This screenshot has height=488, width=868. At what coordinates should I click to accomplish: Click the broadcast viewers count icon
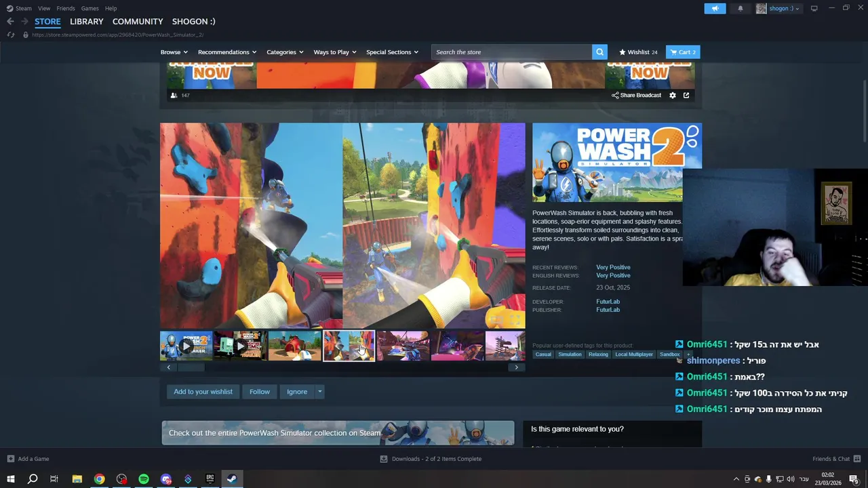174,96
